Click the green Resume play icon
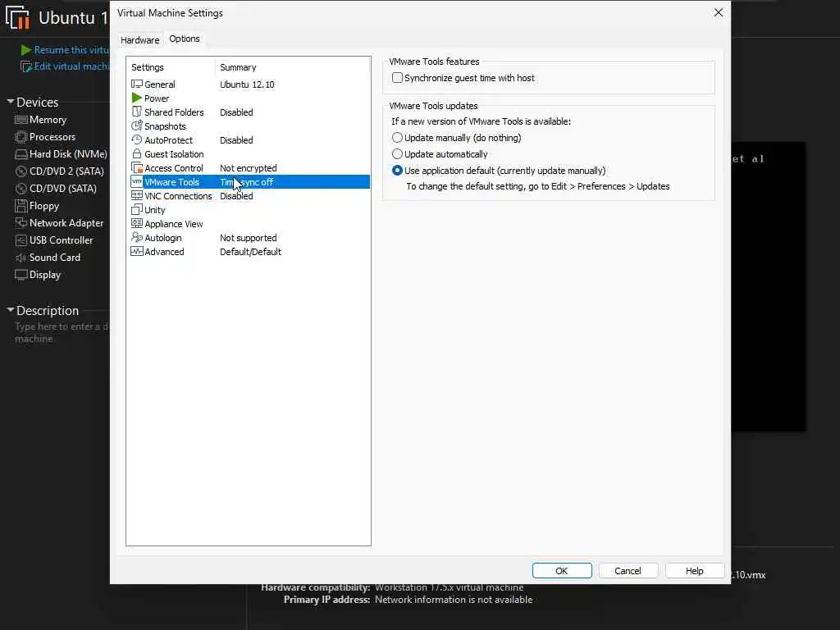The width and height of the screenshot is (840, 630). point(25,50)
